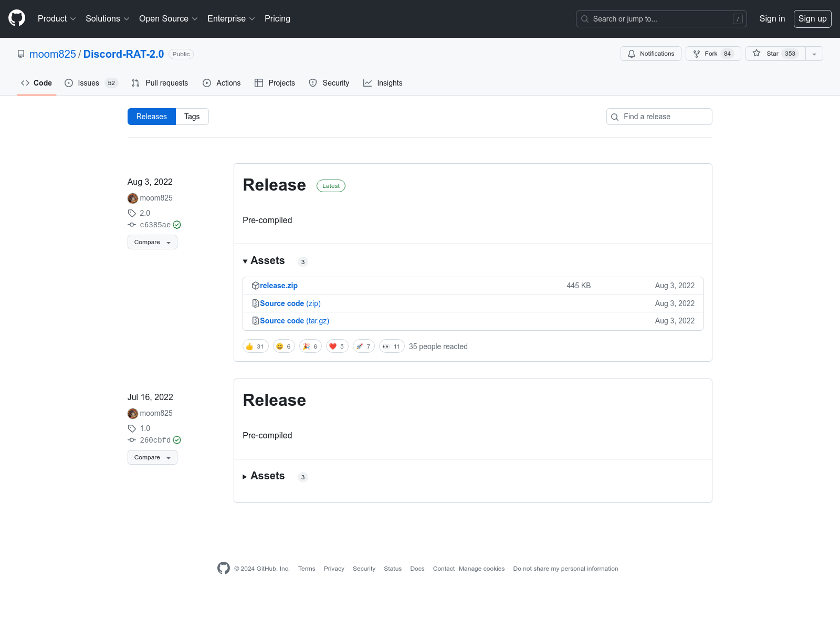The image size is (840, 630).
Task: Expand the Enterprise menu
Action: 231,18
